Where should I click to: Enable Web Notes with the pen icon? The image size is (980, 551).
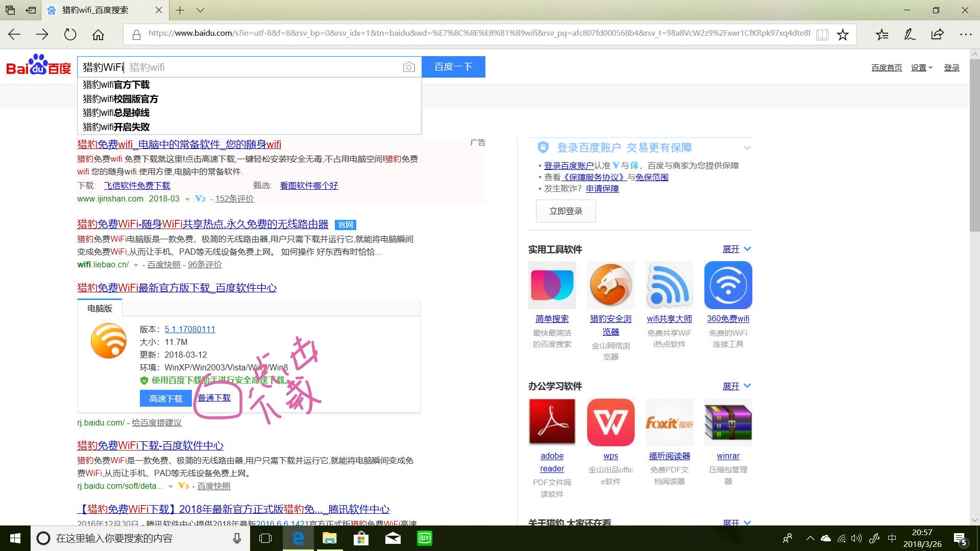point(909,34)
